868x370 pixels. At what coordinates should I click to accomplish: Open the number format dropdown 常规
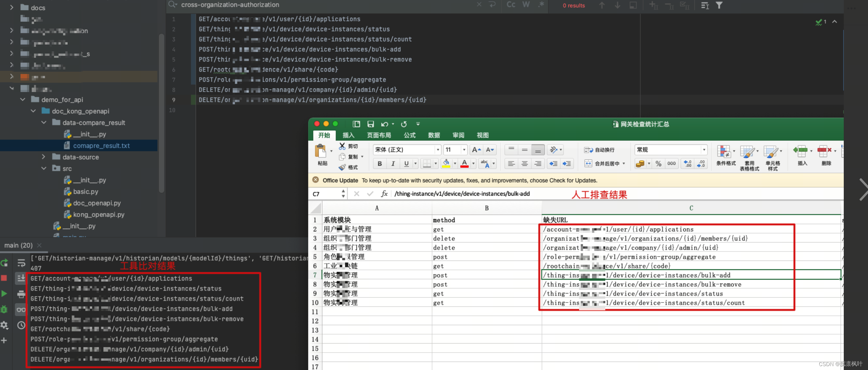pyautogui.click(x=704, y=149)
